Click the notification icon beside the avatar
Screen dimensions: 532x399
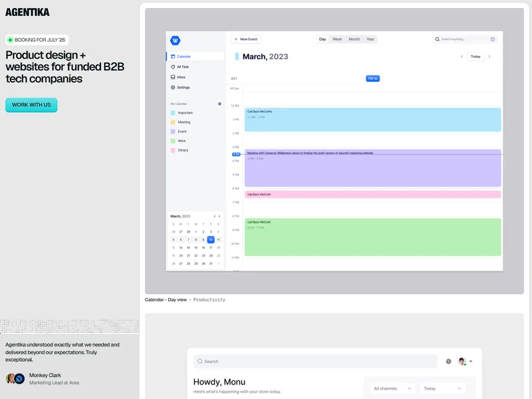(448, 361)
